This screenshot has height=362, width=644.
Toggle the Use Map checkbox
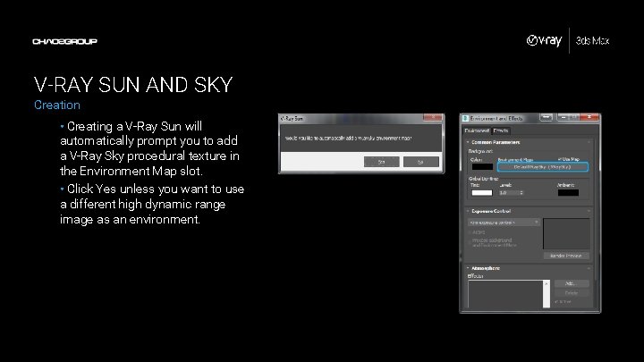[559, 159]
